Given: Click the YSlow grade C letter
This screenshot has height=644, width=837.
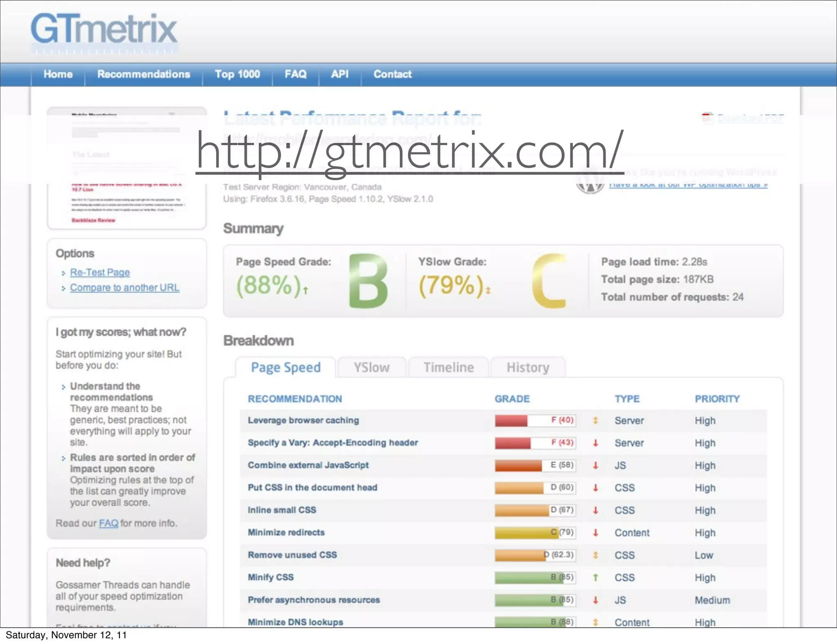Looking at the screenshot, I should 550,281.
